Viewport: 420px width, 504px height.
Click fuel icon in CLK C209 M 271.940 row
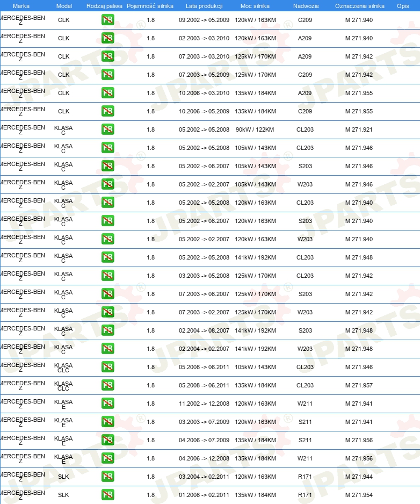click(107, 20)
